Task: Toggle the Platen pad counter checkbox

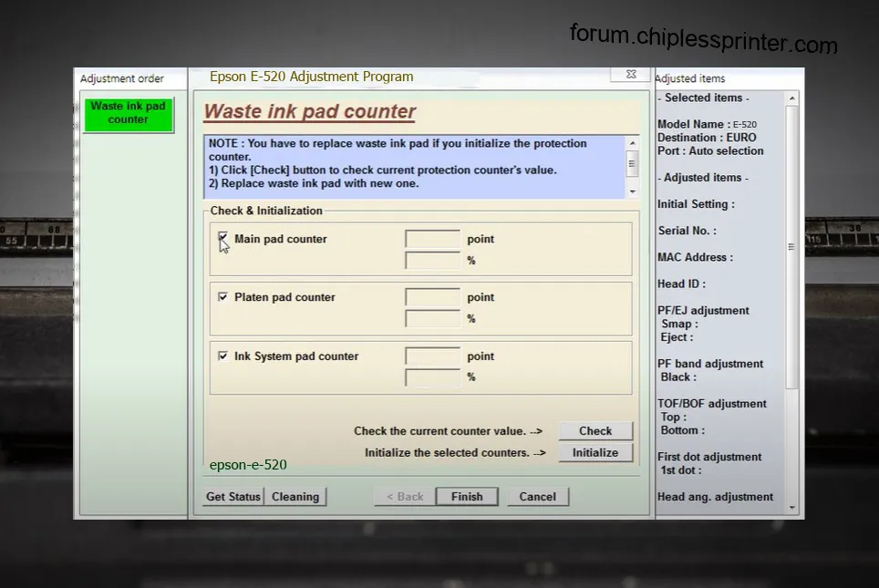Action: pos(223,296)
